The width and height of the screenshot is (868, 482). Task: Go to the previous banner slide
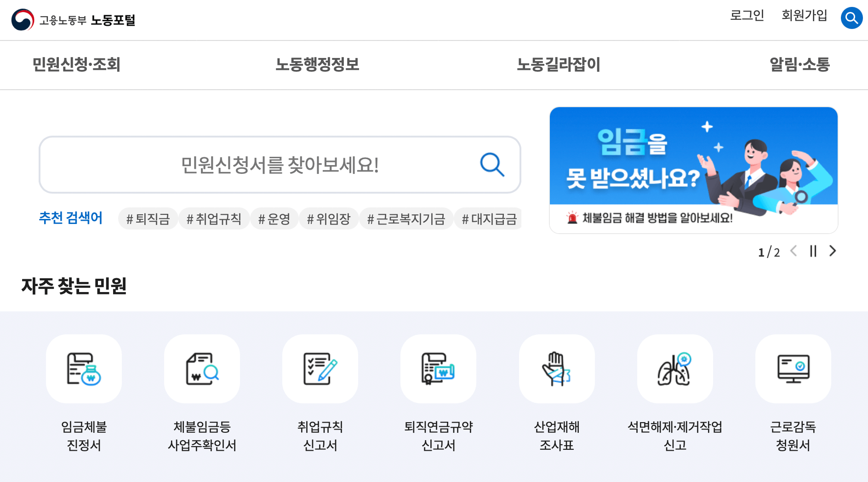coord(794,252)
